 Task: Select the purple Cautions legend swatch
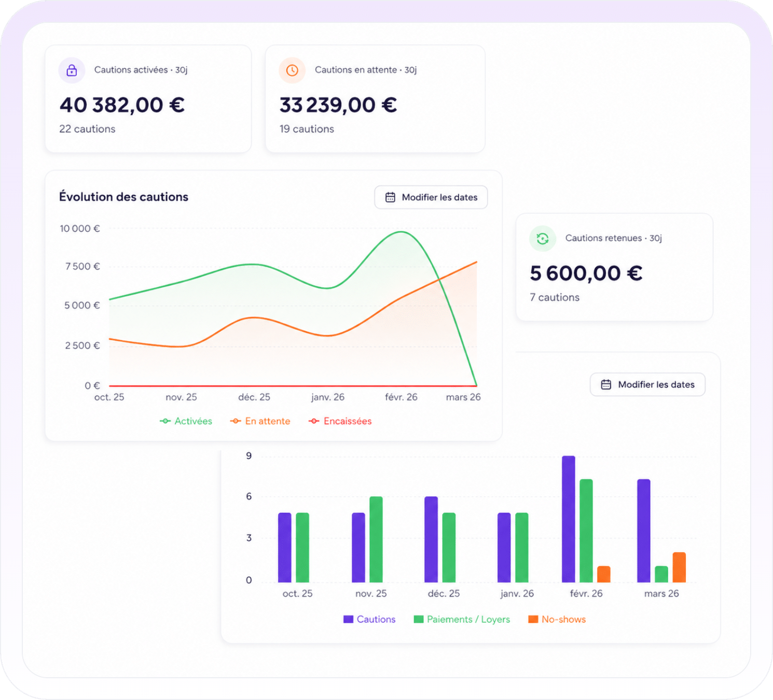pos(348,619)
